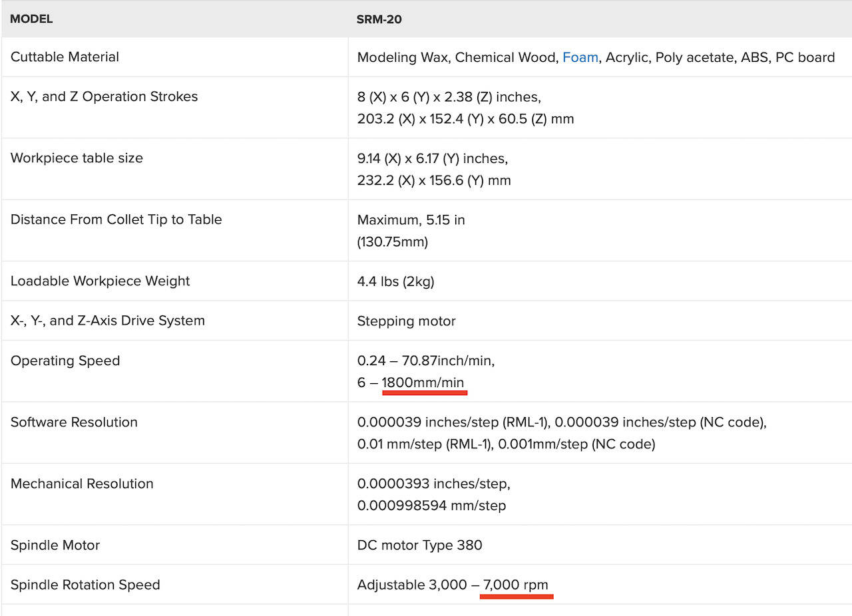Screen dimensions: 852x616
Task: Click the Spindle Motor label
Action: click(x=55, y=545)
